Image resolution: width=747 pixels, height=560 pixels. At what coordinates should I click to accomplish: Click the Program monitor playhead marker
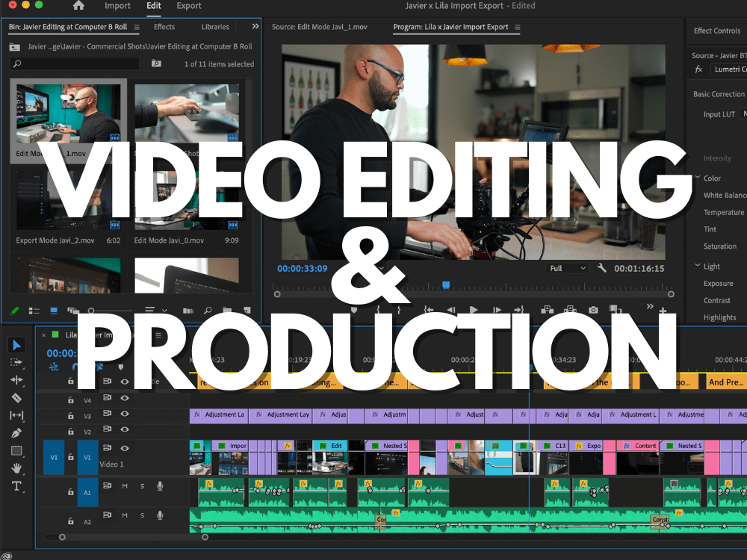[446, 284]
